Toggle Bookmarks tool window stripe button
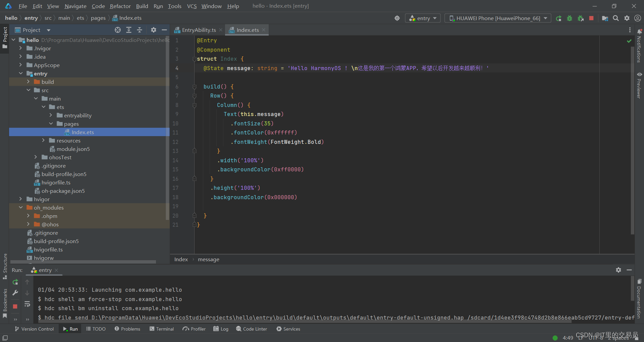 point(5,303)
